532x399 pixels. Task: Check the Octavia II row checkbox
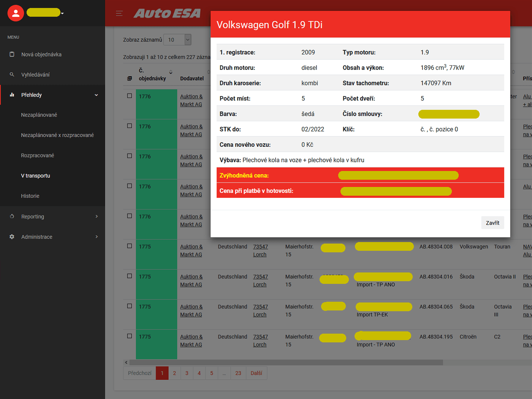130,276
